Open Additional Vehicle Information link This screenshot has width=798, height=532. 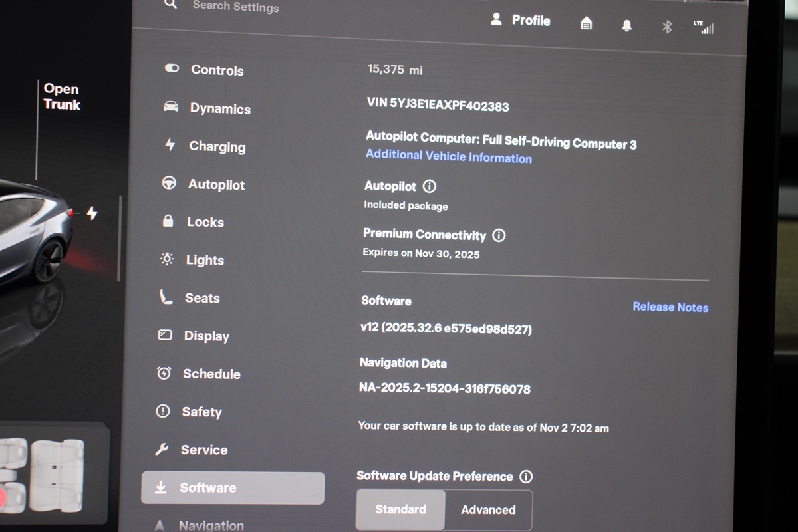[448, 158]
